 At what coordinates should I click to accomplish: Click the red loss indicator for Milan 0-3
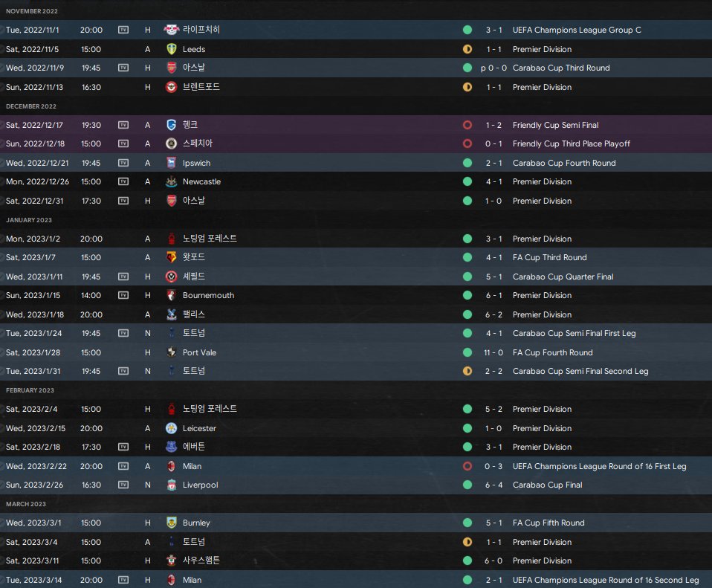[467, 466]
